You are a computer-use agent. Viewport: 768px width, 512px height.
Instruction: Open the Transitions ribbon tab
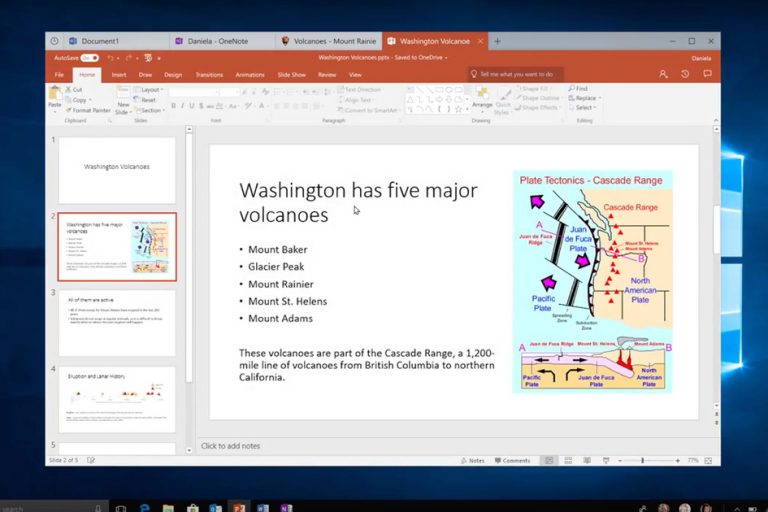pos(209,74)
